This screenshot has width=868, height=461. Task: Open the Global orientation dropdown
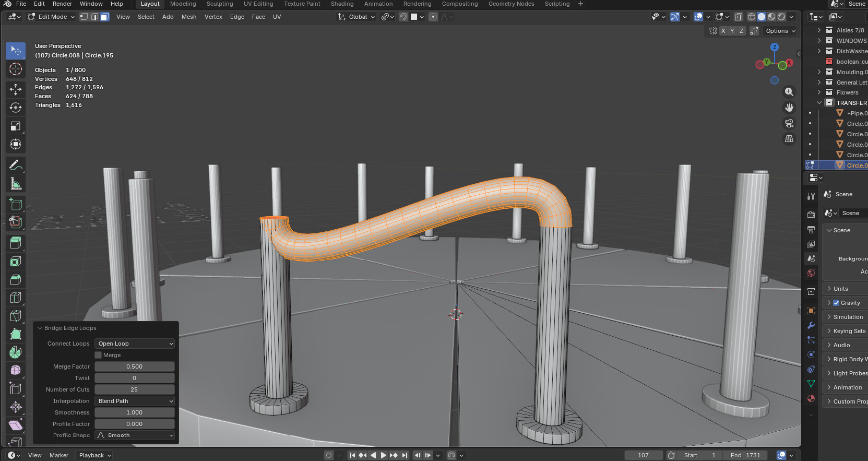tap(356, 17)
